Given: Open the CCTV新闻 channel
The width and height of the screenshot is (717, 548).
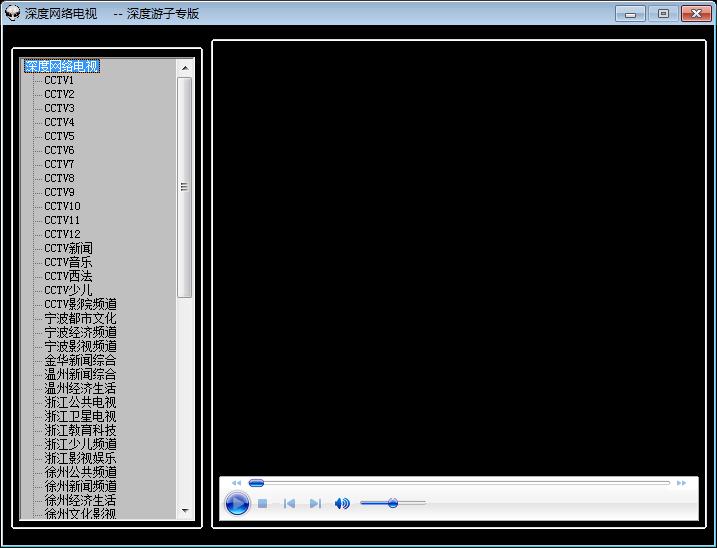Looking at the screenshot, I should click(68, 248).
